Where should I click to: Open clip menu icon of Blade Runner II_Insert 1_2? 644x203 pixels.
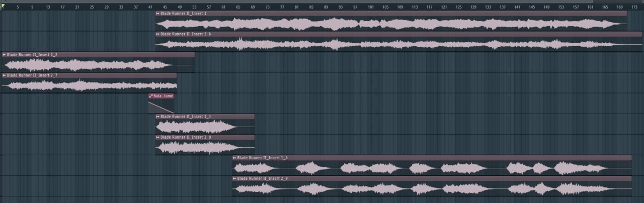pyautogui.click(x=5, y=54)
